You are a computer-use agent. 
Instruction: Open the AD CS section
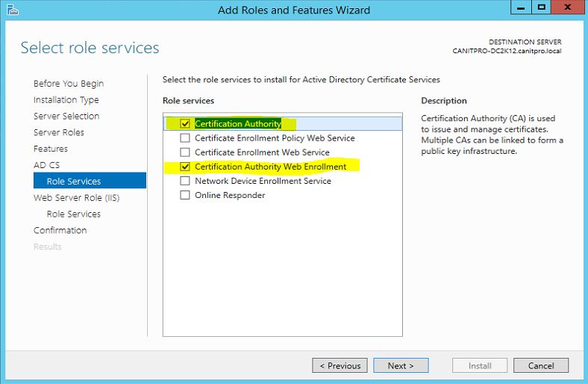pyautogui.click(x=46, y=165)
